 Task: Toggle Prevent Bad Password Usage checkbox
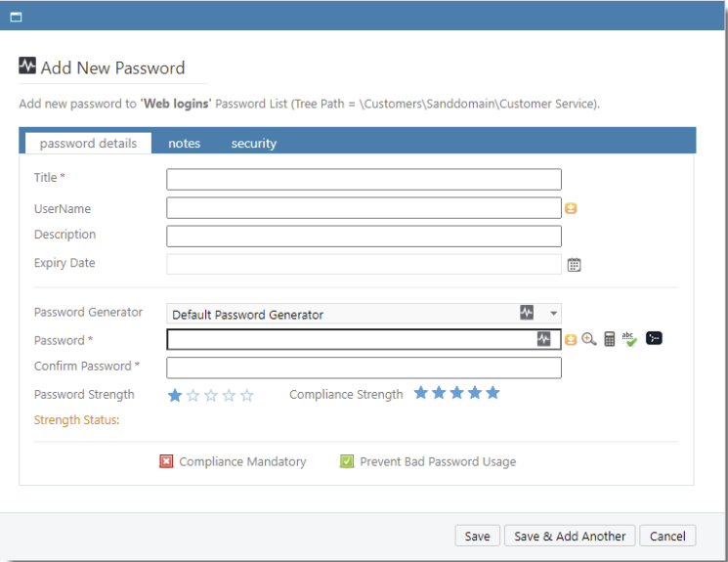click(347, 461)
